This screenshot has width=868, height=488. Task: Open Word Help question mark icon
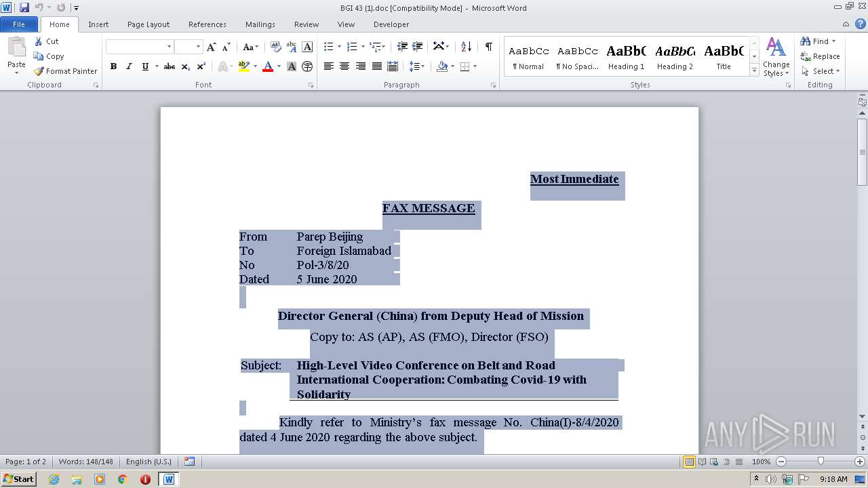(861, 24)
